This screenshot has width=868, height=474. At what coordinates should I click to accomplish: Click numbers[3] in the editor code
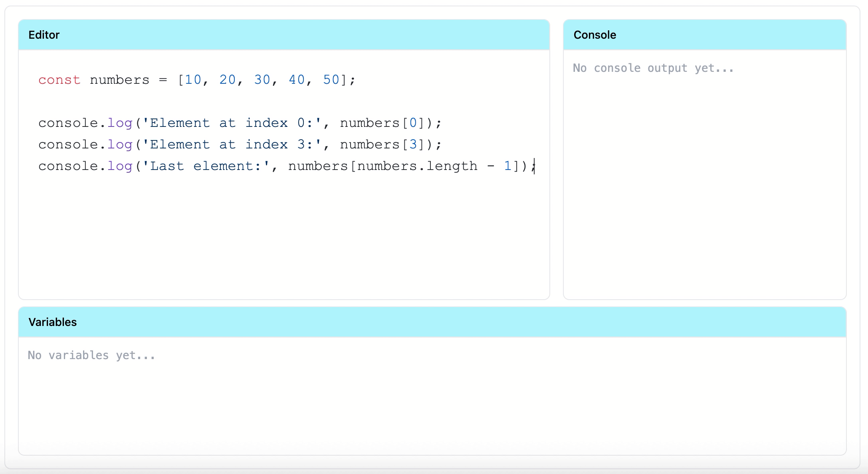[x=382, y=144]
